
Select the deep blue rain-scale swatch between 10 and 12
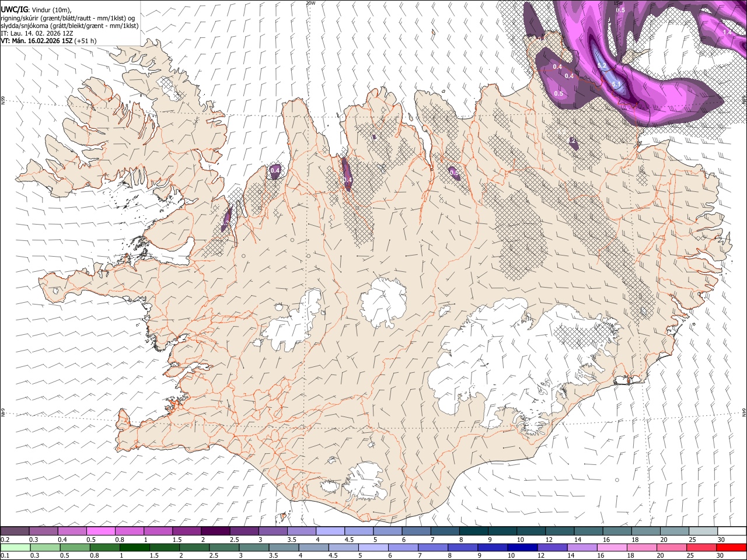(x=521, y=547)
